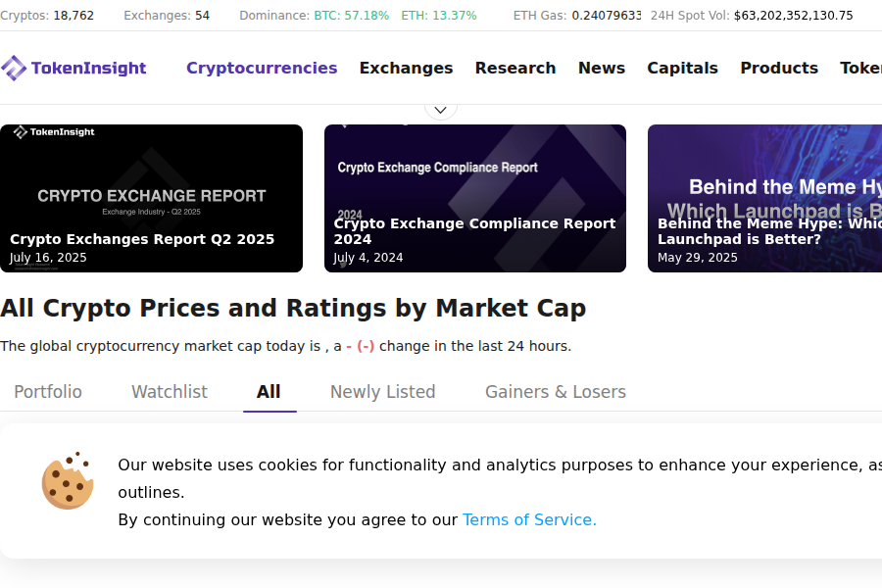Switch to the Portfolio tab

(x=47, y=391)
